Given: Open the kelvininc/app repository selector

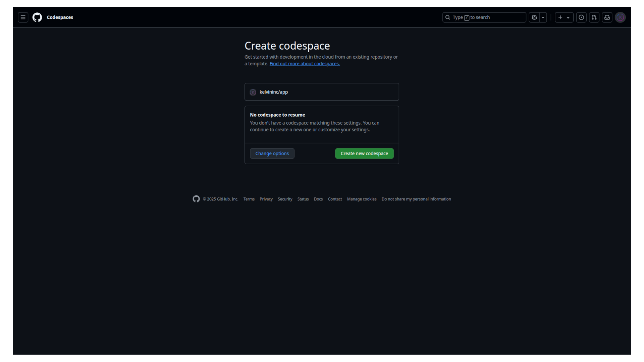Looking at the screenshot, I should pos(321,92).
